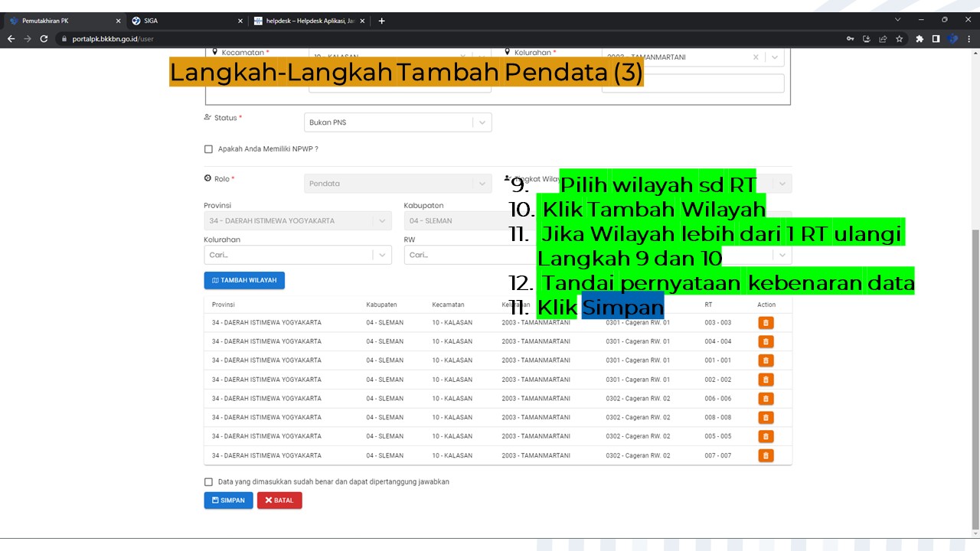Bookmark the page with star icon
The image size is (980, 551).
click(x=899, y=38)
